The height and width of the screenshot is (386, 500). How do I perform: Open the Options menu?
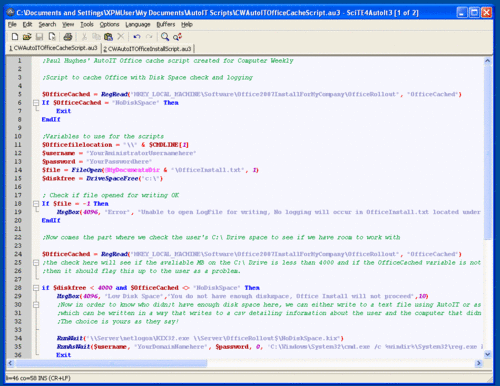point(109,24)
